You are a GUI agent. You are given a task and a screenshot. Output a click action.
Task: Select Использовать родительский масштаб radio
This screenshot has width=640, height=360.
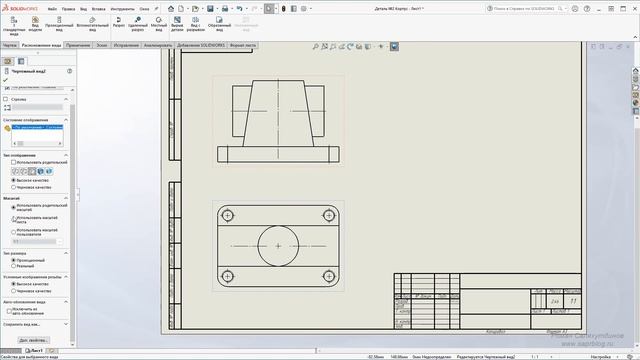13,207
